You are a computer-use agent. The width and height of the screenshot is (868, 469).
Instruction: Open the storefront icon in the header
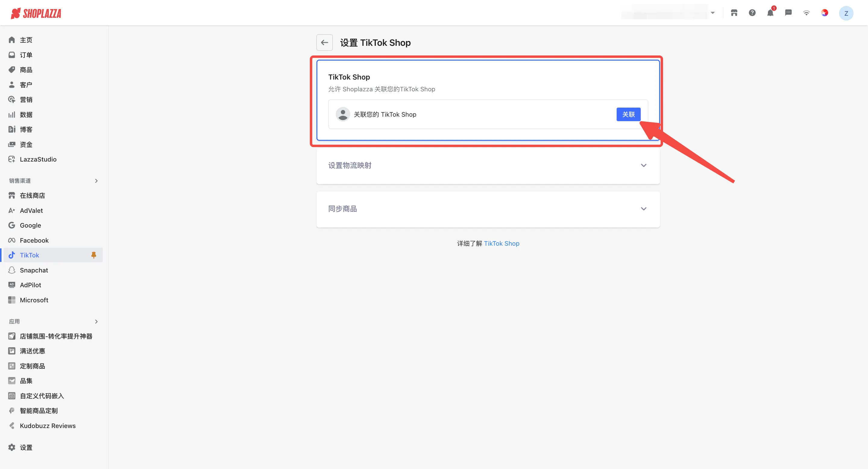(x=734, y=13)
